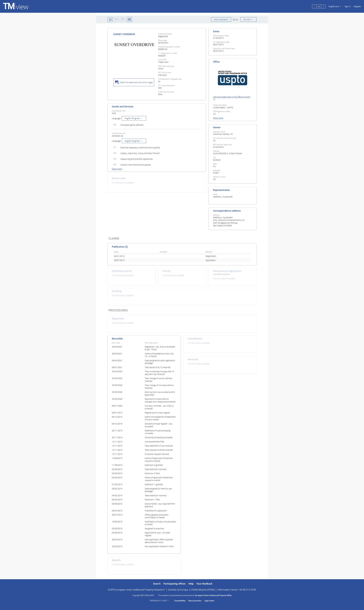Click Computer game software goods entry

132,125
